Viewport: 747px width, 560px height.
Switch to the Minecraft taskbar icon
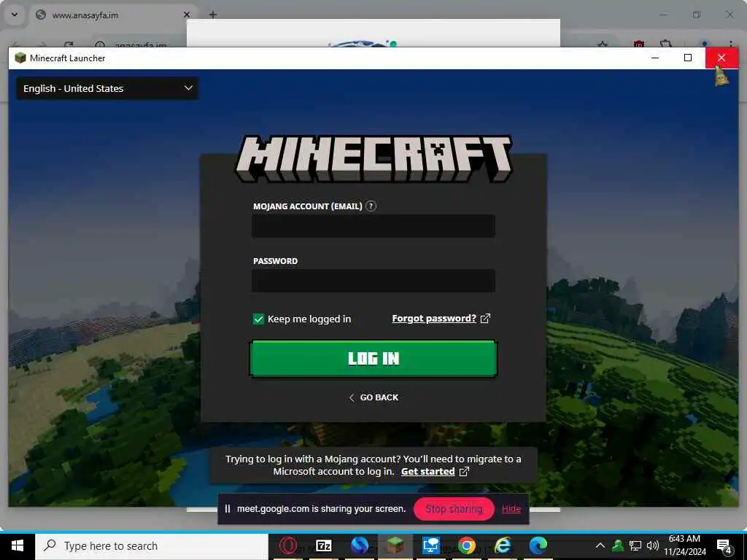coord(395,545)
